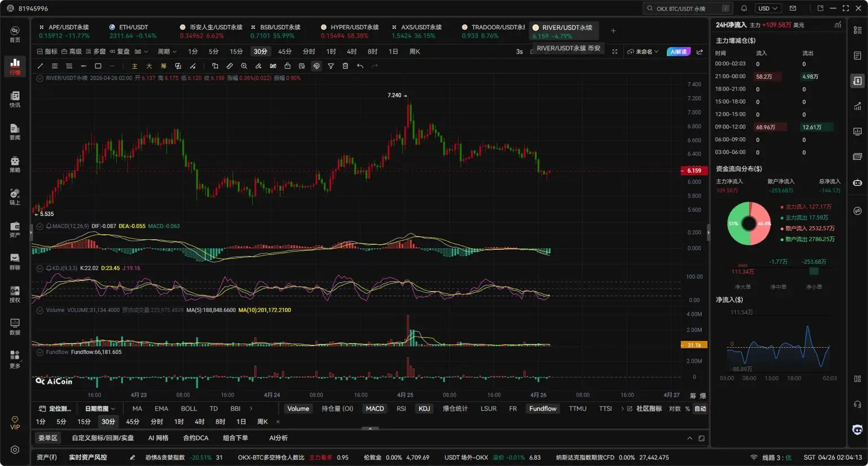Collapse the MACD indicator pane header

[40, 226]
